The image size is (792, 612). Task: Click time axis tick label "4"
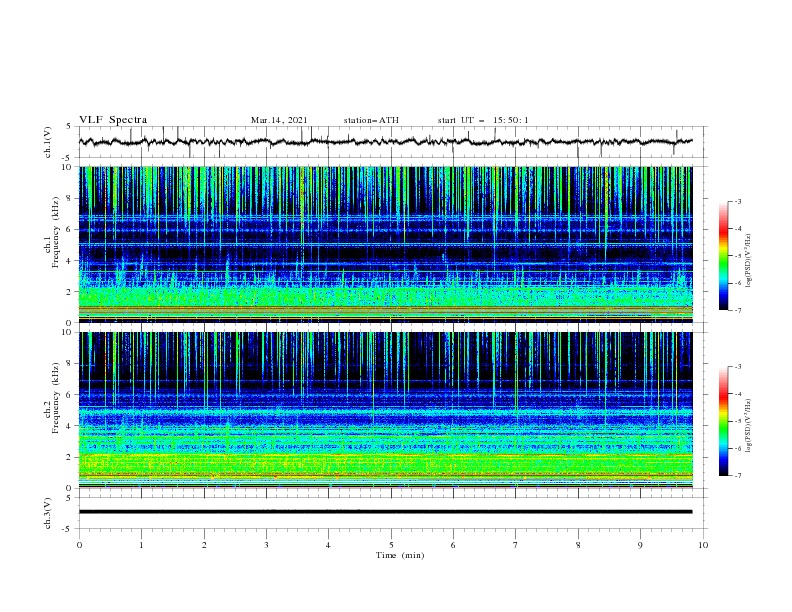pos(328,545)
